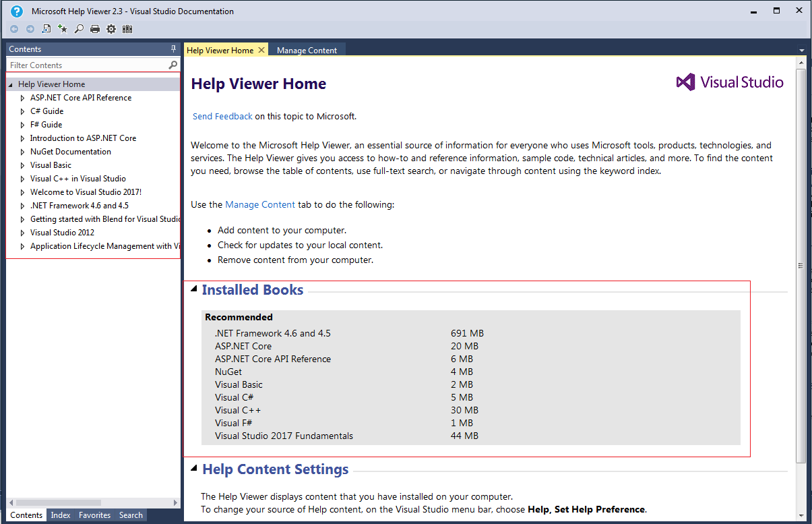Print the current topic
812x524 pixels.
(x=95, y=29)
